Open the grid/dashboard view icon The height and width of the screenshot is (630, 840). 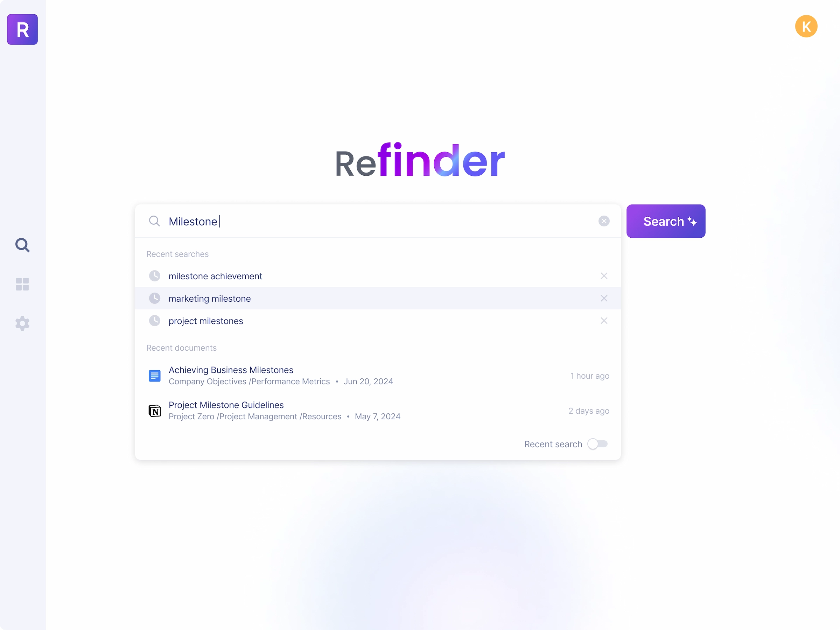[22, 285]
